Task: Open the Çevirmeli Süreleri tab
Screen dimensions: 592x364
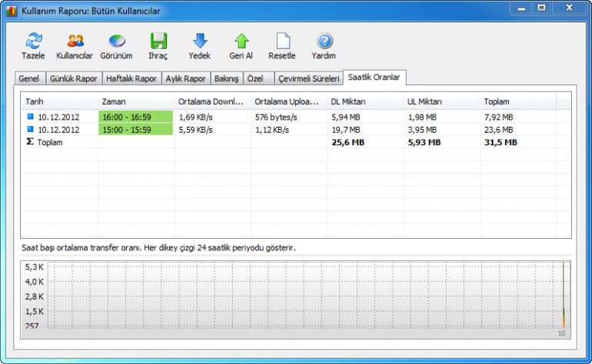Action: [x=308, y=78]
